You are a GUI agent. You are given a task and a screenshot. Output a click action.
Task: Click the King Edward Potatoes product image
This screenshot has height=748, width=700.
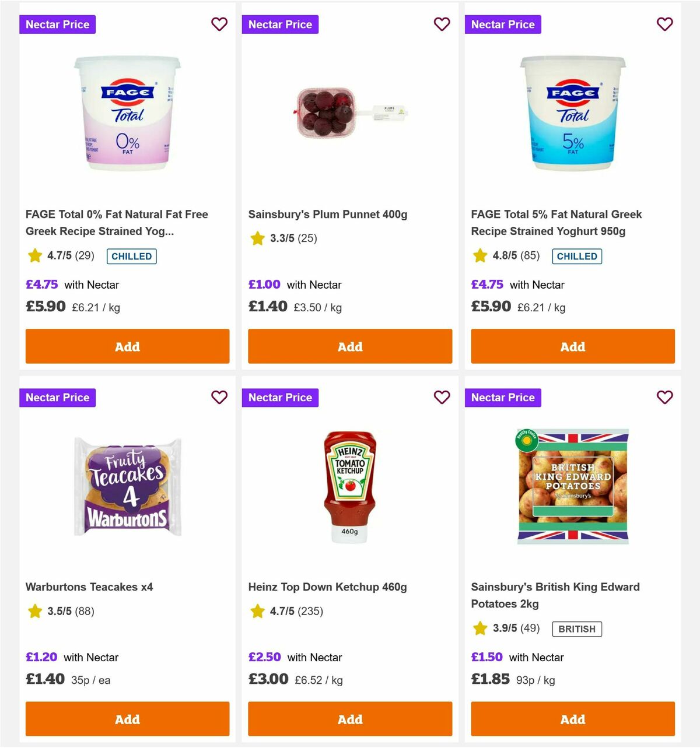[572, 487]
